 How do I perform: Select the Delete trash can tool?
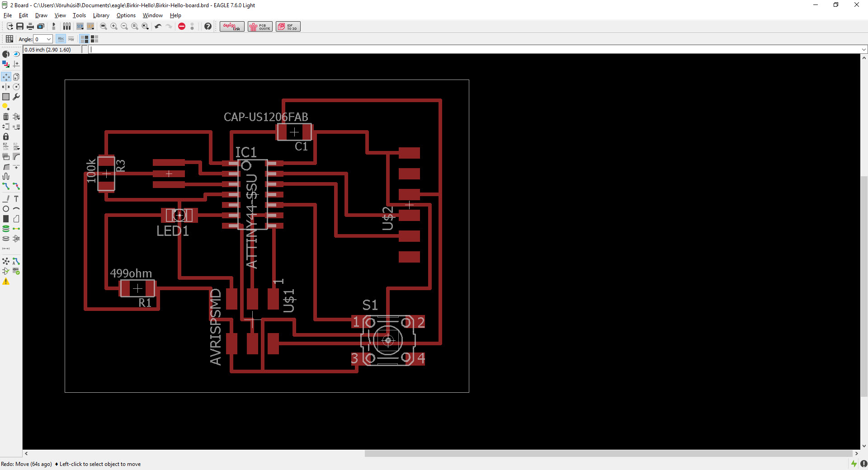coord(6,117)
